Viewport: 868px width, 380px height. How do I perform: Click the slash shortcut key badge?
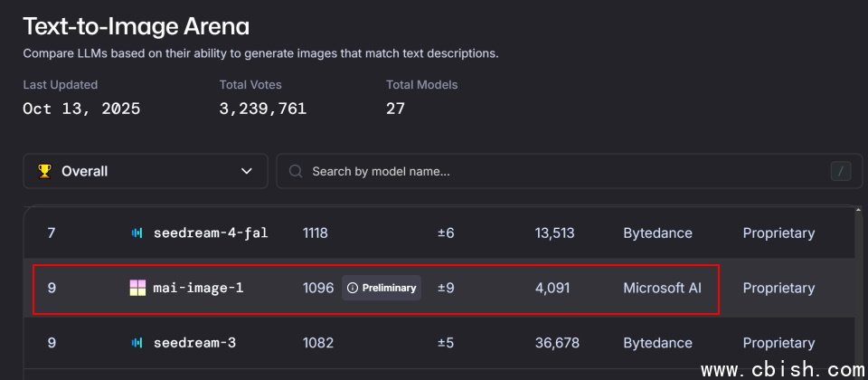(x=840, y=171)
